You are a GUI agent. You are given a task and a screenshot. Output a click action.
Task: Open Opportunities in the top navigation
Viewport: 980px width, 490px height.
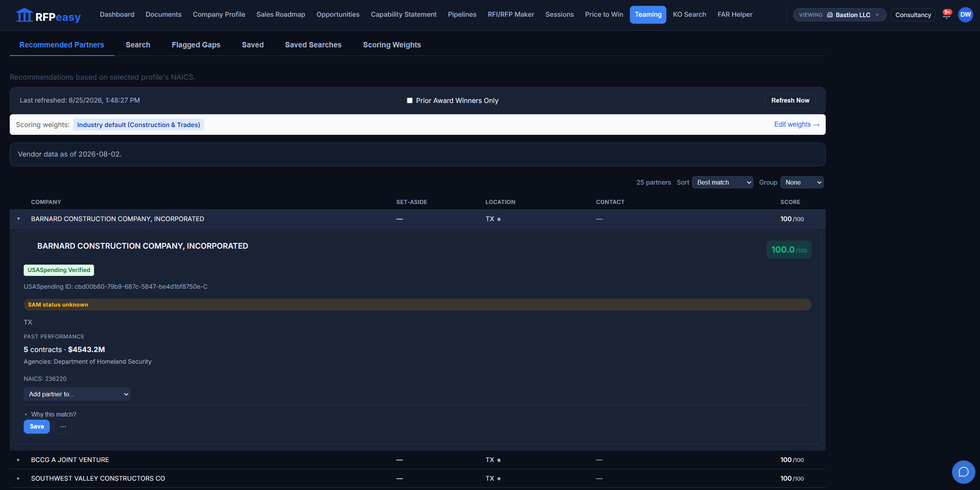[338, 14]
